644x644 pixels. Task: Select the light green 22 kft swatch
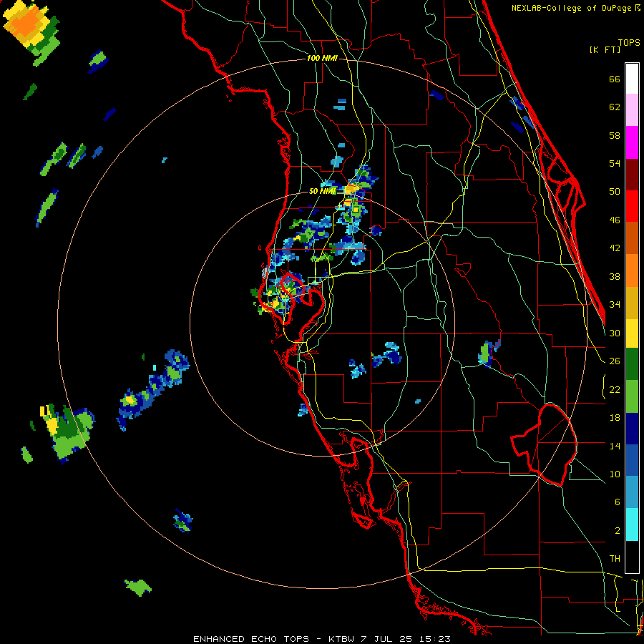coord(632,396)
